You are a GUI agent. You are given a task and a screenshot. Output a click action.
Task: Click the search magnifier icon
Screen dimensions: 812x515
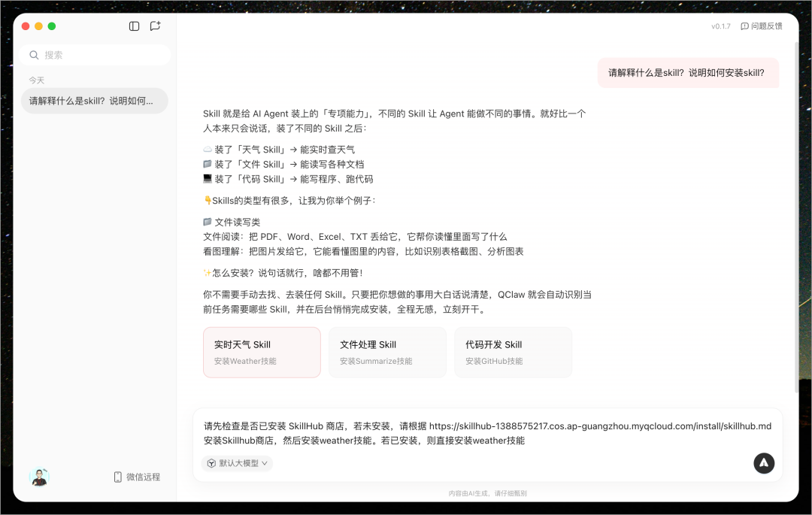(34, 55)
